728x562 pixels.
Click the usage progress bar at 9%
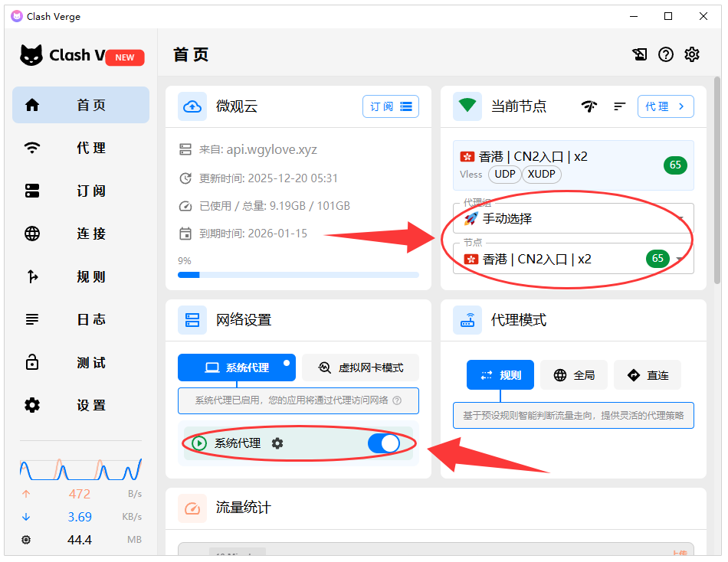click(298, 274)
